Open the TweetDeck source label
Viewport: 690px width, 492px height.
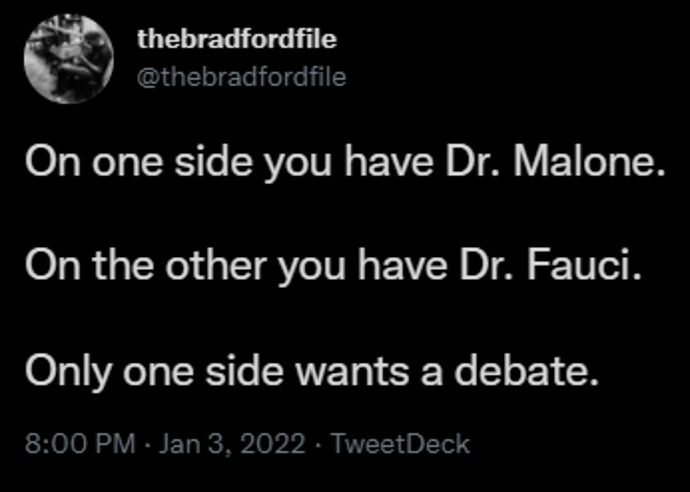tap(400, 444)
